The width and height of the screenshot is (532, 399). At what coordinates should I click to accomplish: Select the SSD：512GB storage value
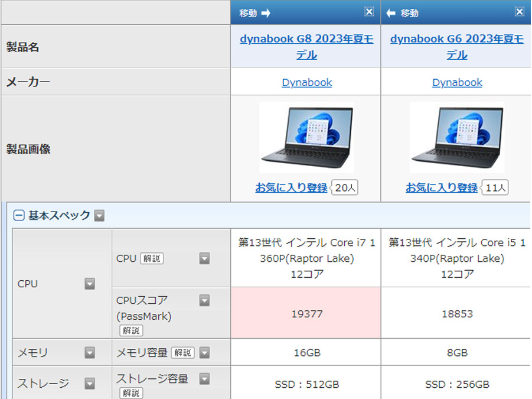tap(306, 383)
